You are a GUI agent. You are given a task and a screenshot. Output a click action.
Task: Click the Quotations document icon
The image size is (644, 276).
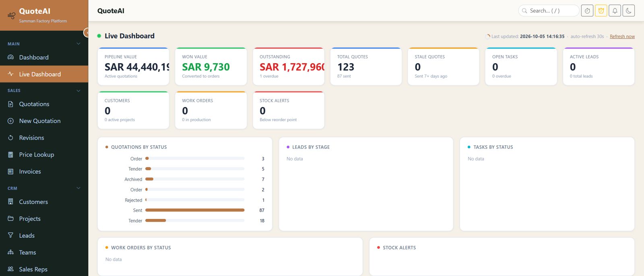[x=11, y=104]
